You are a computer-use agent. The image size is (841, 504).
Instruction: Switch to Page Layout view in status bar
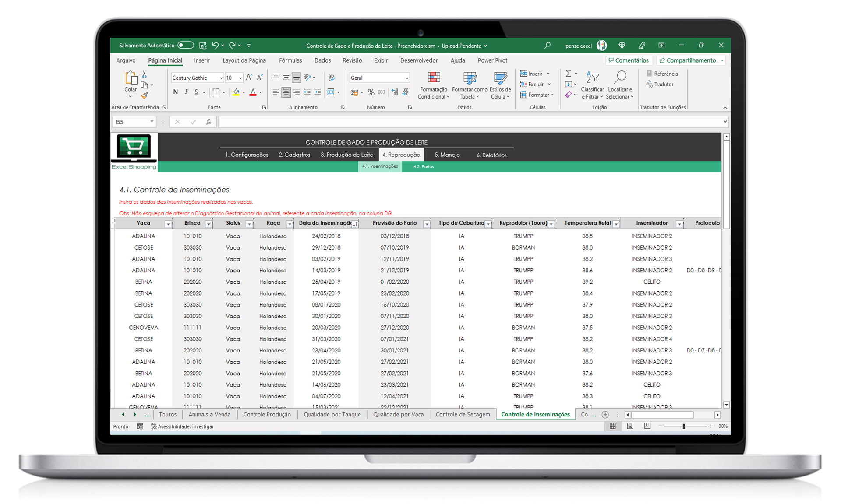pyautogui.click(x=630, y=426)
